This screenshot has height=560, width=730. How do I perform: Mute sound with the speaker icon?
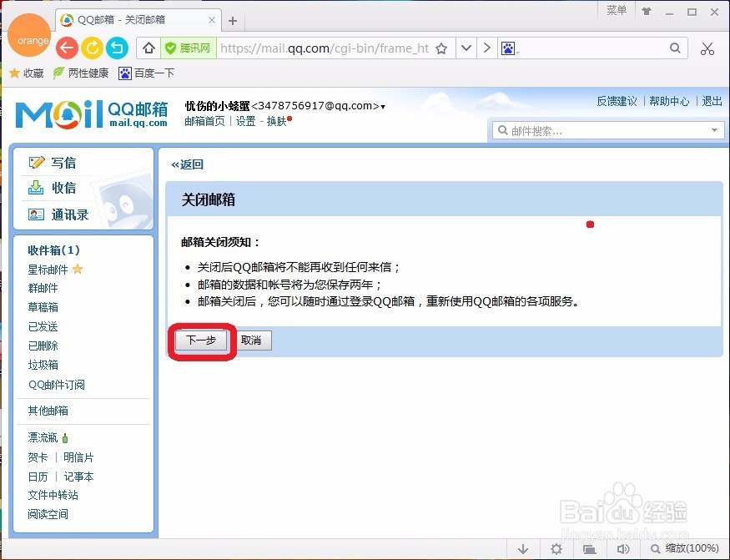[622, 549]
